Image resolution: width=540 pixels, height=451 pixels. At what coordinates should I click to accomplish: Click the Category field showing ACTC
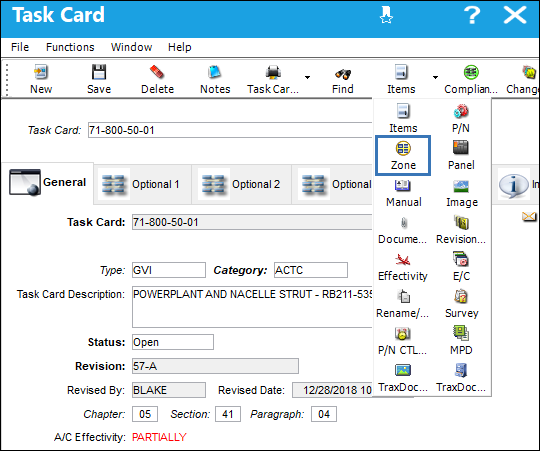(311, 270)
